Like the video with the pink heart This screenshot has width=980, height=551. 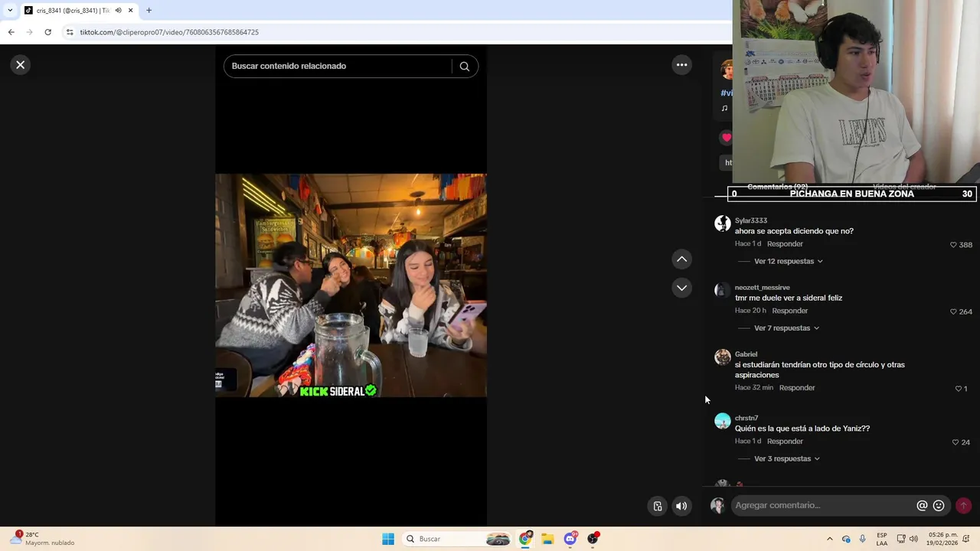tap(726, 138)
